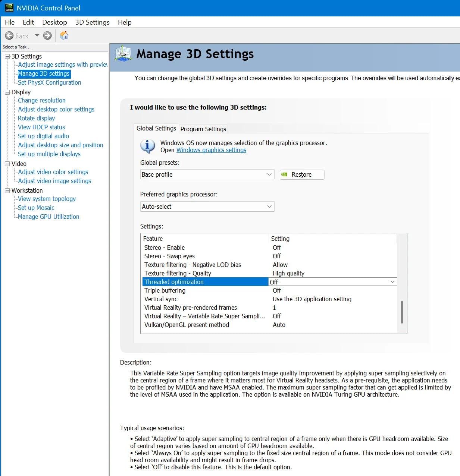Open the Windows graphics settings link
Image resolution: width=460 pixels, height=476 pixels.
(x=211, y=150)
